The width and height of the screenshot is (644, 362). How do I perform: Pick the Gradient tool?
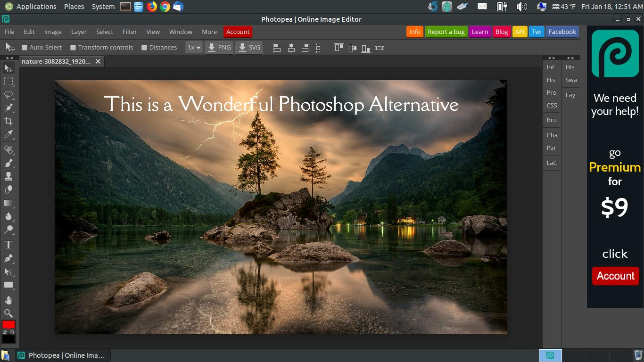click(x=8, y=203)
